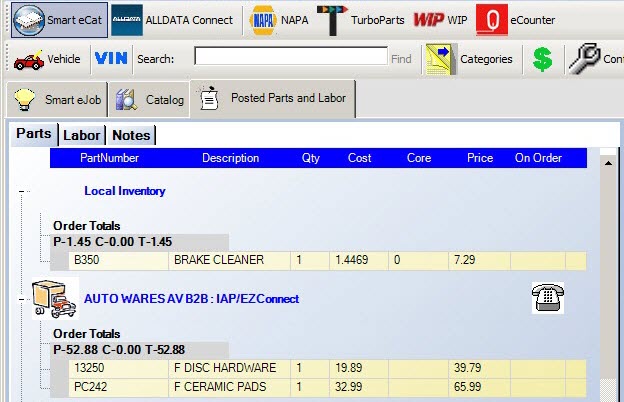Click the green dollar sign icon
This screenshot has width=624, height=402.
tap(542, 60)
